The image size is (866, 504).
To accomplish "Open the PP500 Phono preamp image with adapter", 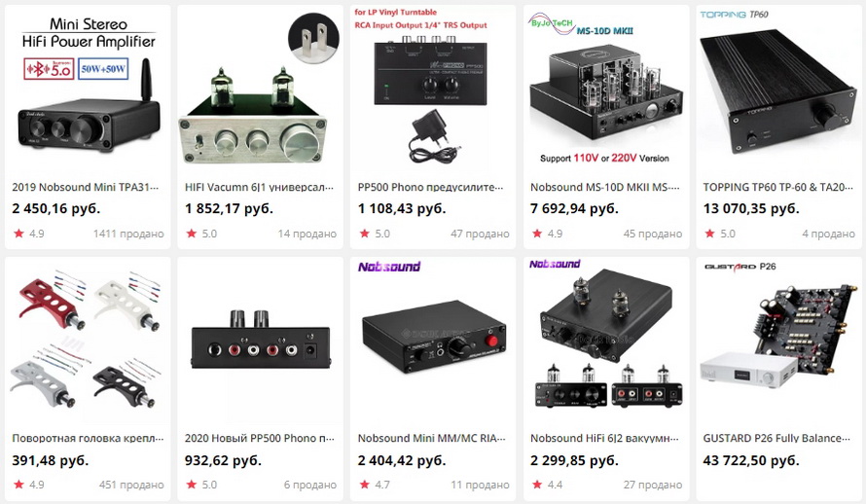I will pyautogui.click(x=433, y=89).
